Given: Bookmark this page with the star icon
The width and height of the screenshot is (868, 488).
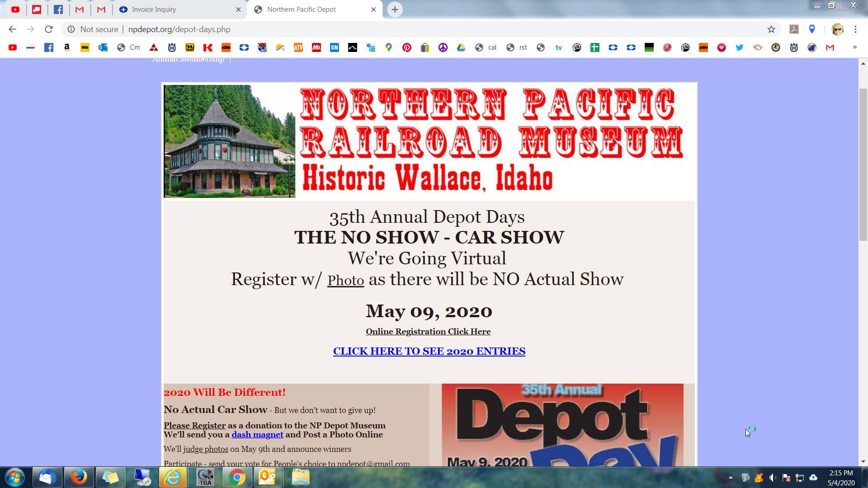Looking at the screenshot, I should pyautogui.click(x=771, y=29).
